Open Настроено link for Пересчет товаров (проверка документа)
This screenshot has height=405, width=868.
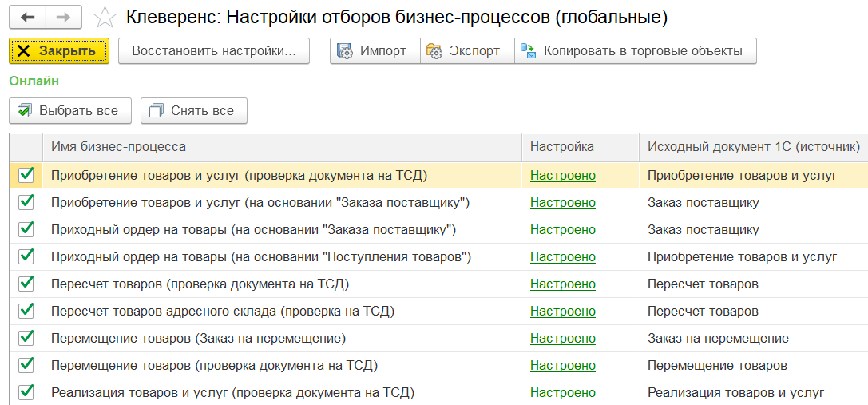pyautogui.click(x=562, y=284)
